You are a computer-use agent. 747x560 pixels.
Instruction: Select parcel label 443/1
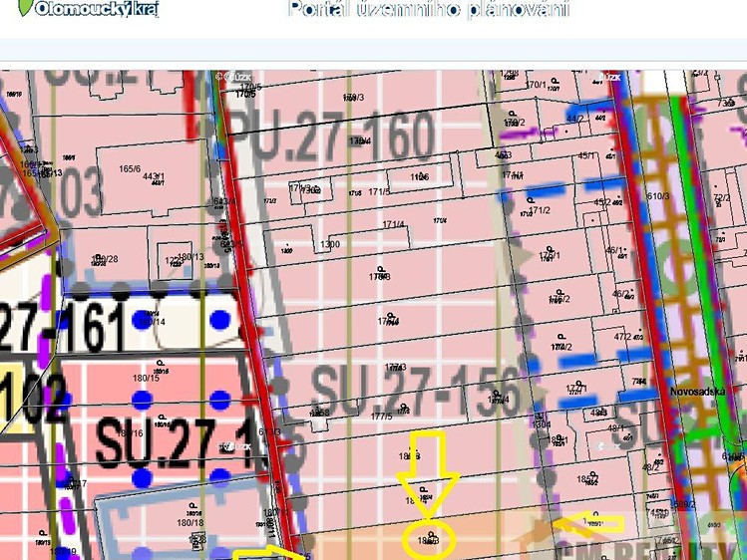coord(154,176)
